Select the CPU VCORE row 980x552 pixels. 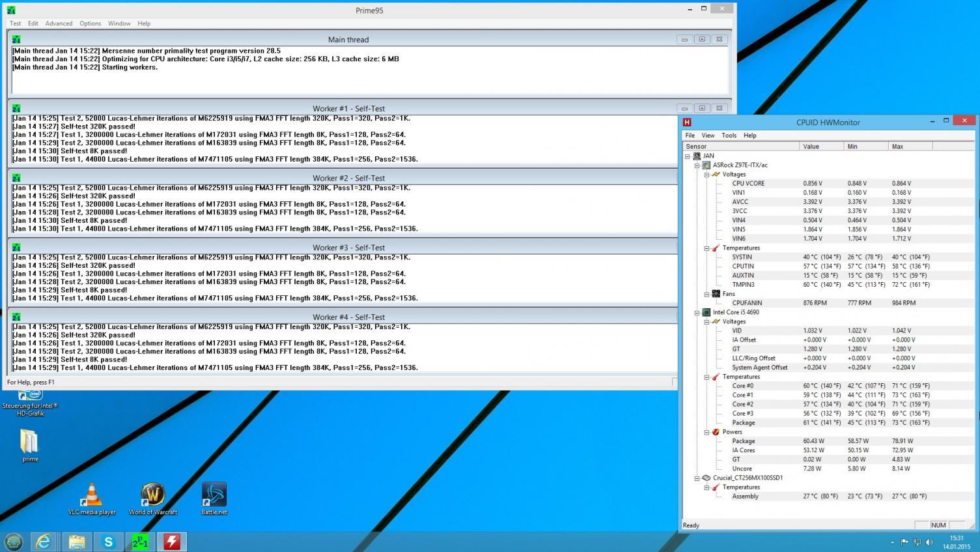828,184
